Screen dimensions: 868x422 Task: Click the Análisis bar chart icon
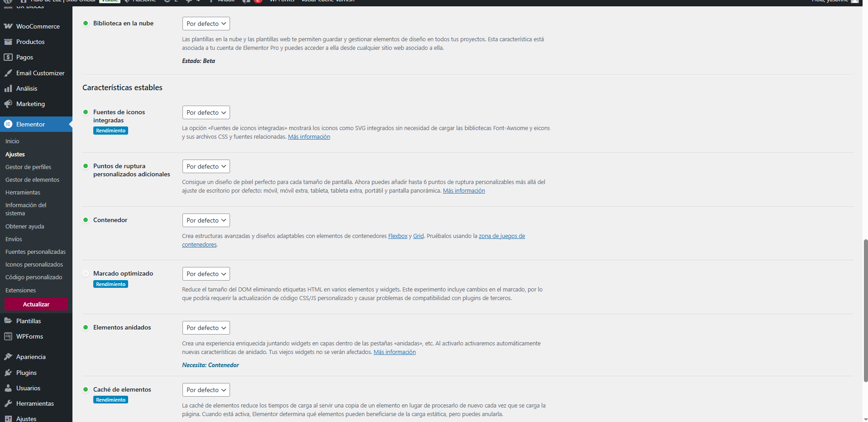8,88
